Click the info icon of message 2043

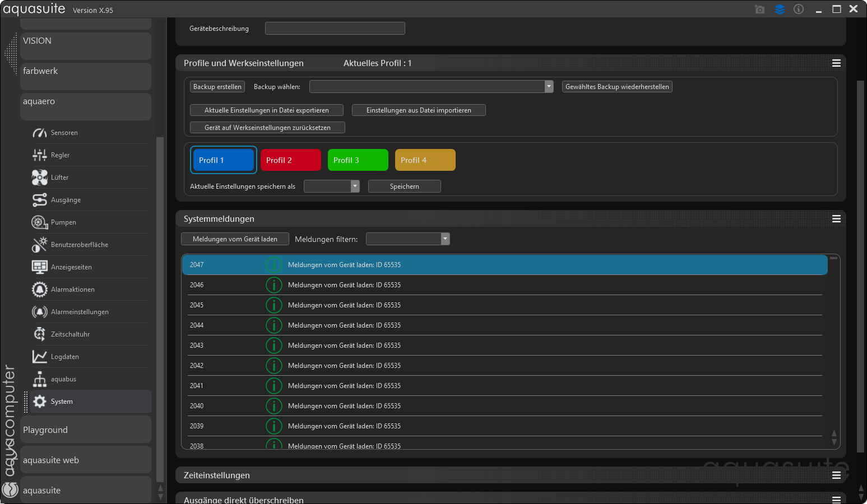click(273, 346)
